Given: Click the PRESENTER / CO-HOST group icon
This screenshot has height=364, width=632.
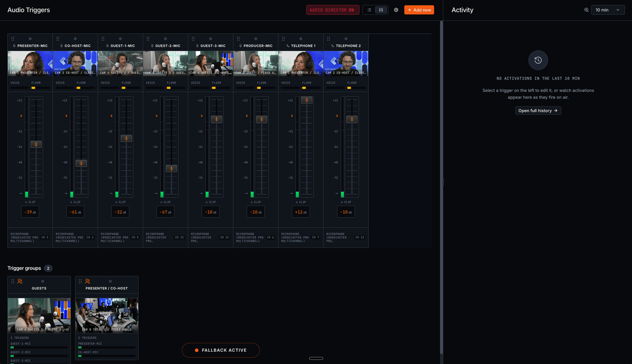Looking at the screenshot, I should coord(87,281).
